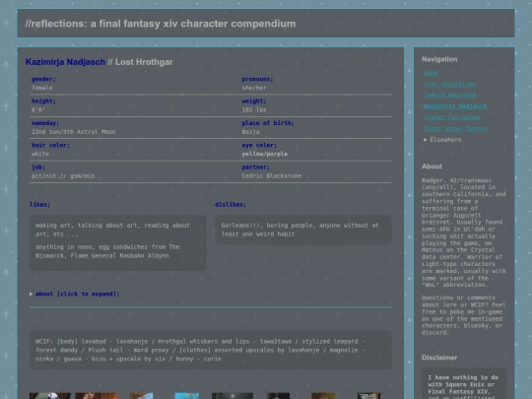The image size is (532, 399).
Task: Click the 'Badger. 42/transmasc' about paragraph
Action: (464, 233)
